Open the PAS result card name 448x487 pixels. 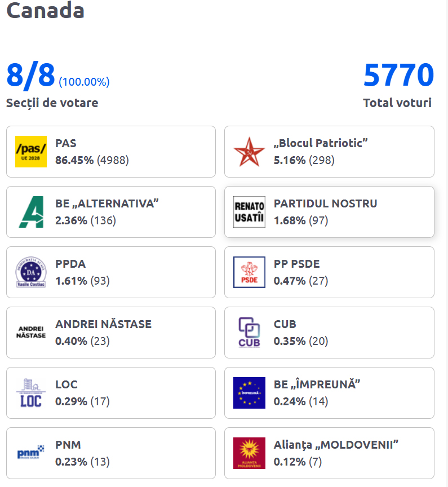pos(66,143)
